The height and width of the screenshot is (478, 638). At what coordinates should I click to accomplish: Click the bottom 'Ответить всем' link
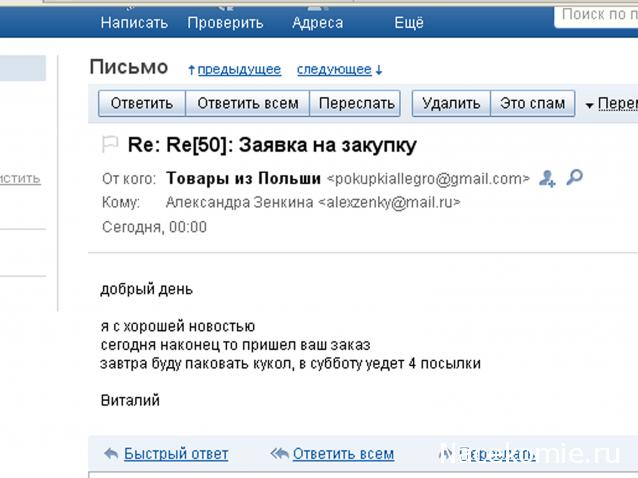pyautogui.click(x=343, y=454)
